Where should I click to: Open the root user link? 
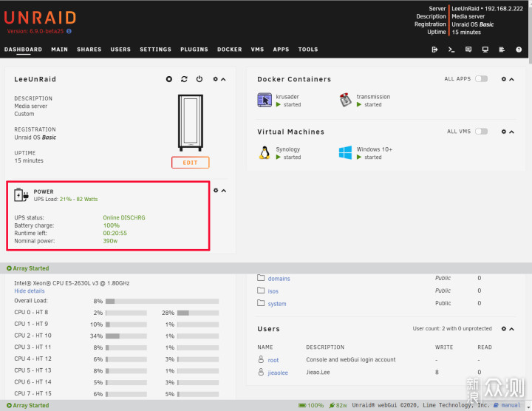click(273, 360)
